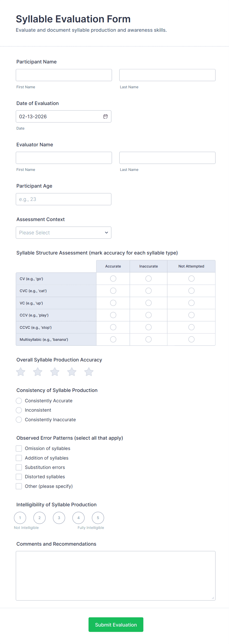Click the third star rating
Viewport: 229px width, 644px height.
click(x=55, y=372)
